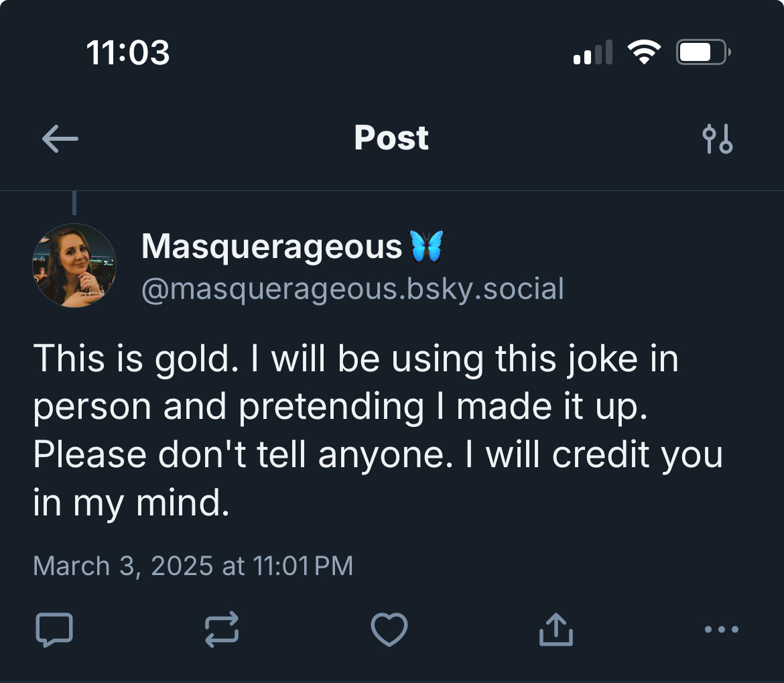Click the timestamp March 3, 2025

(192, 566)
